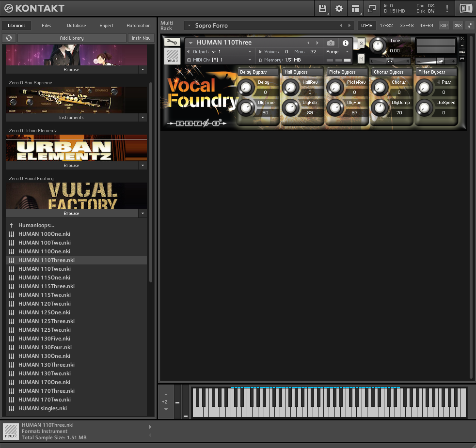476x448 pixels.
Task: Open the Automation tab
Action: [139, 26]
